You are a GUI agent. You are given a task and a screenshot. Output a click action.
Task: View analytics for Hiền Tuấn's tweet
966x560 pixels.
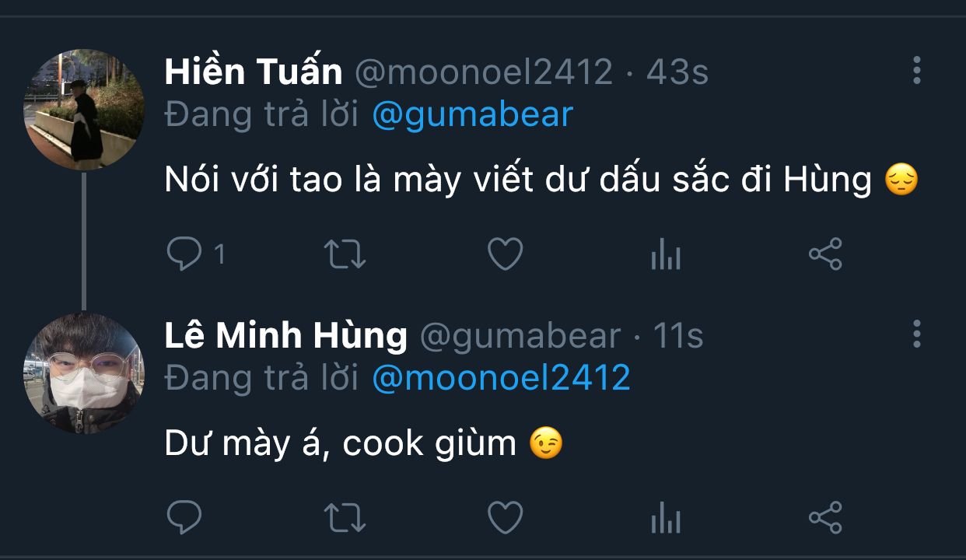coord(666,254)
